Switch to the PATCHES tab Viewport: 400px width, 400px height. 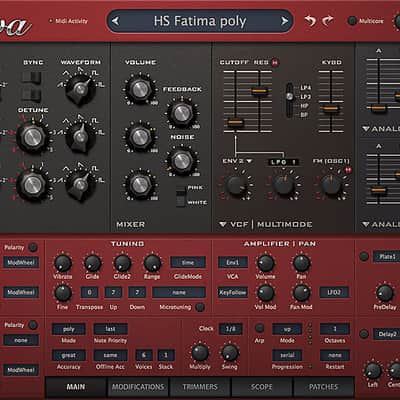click(323, 387)
